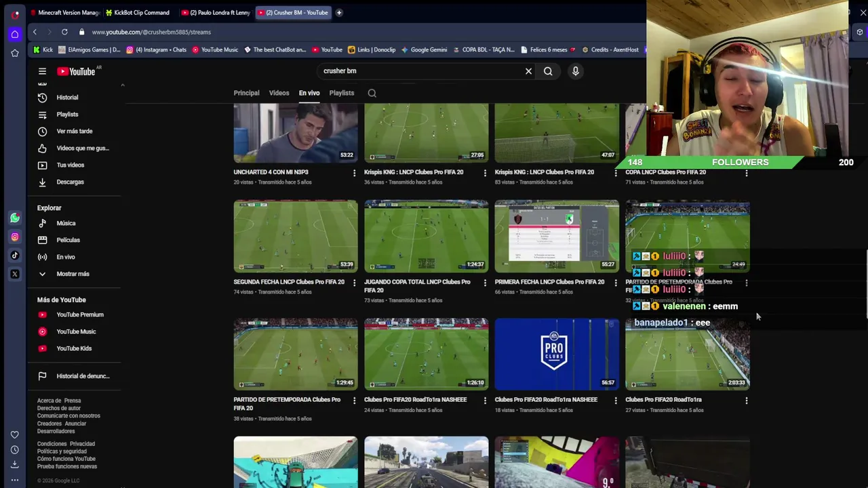Play the UNCHARTED 4 CON MI N3P3 thumbnail
This screenshot has height=488, width=868.
(x=296, y=133)
